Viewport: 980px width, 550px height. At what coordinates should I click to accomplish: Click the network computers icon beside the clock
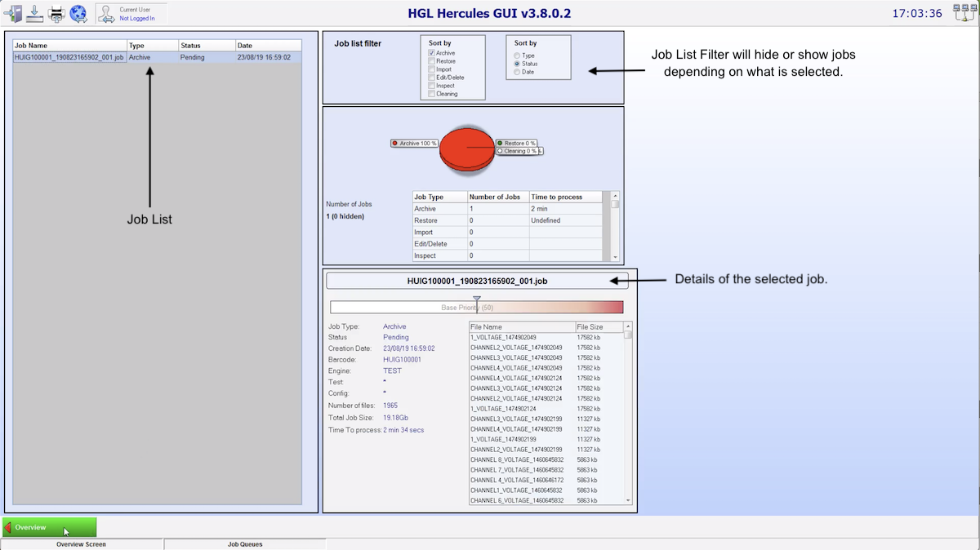coord(964,13)
